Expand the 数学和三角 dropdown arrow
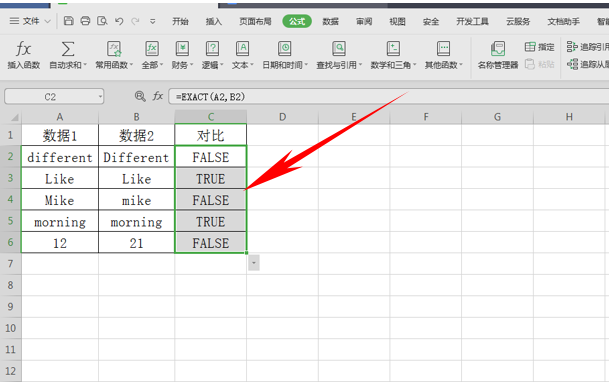 point(414,65)
